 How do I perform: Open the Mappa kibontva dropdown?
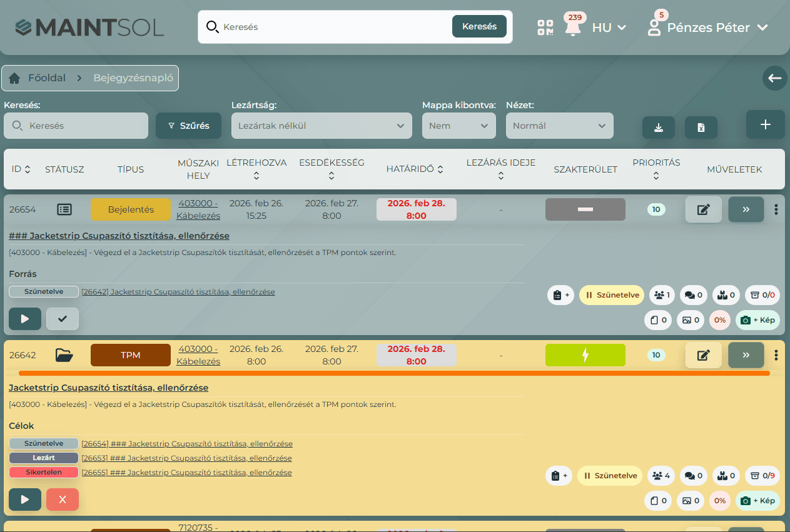tap(458, 126)
